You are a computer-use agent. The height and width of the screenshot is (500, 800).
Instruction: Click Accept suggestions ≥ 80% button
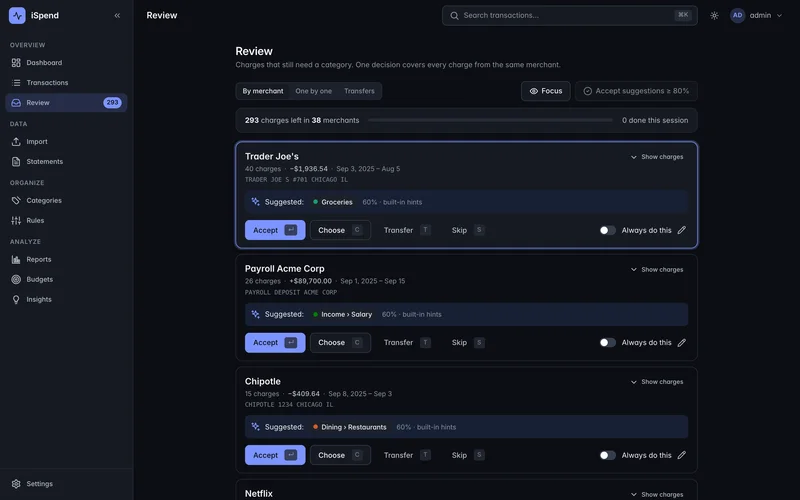tap(636, 91)
